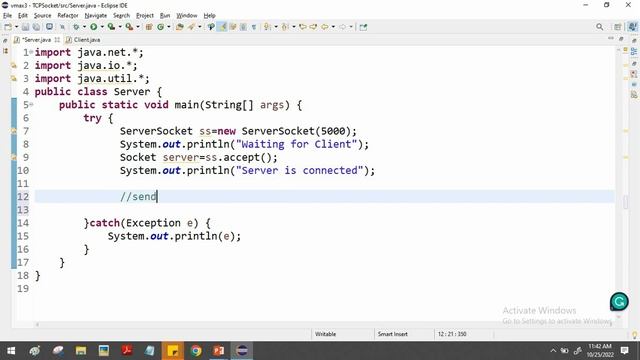
Task: Toggle Skip All Breakpoints
Action: [x=62, y=27]
